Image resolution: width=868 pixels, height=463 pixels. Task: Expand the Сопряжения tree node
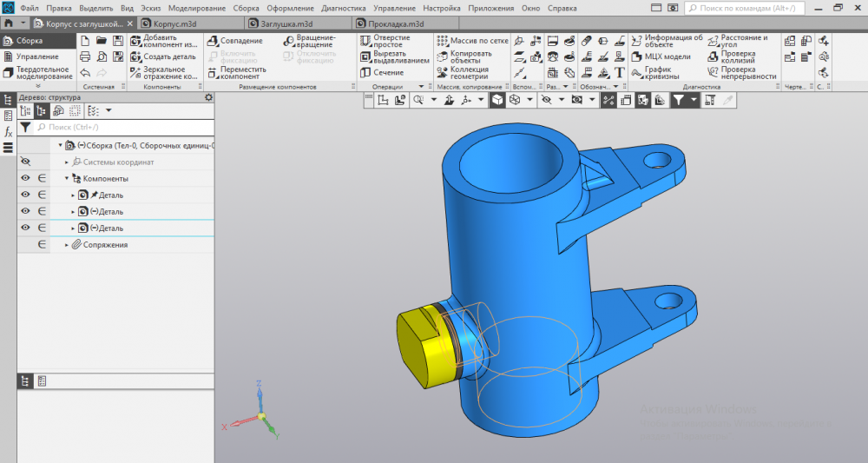click(x=67, y=245)
